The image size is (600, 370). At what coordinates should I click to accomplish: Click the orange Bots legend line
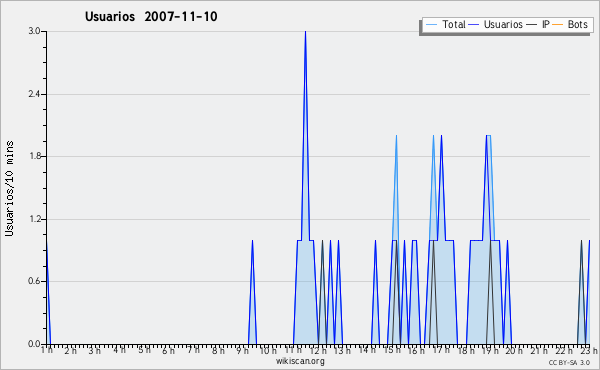click(558, 25)
